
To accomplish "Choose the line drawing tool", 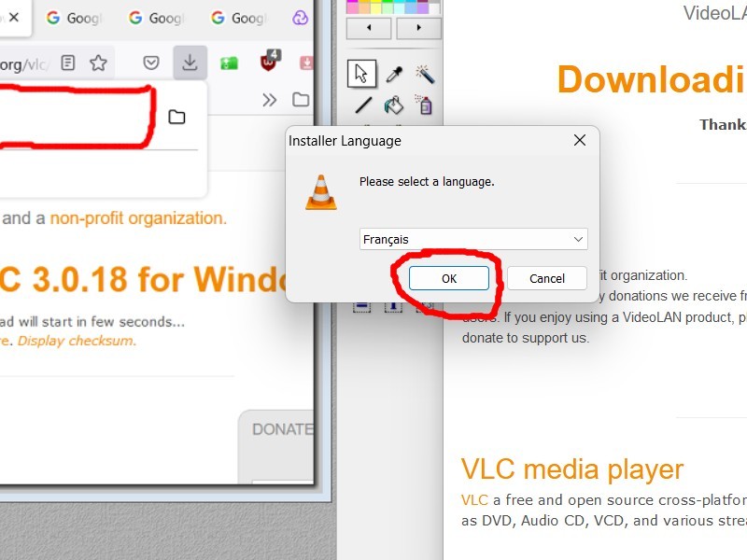I will point(363,105).
